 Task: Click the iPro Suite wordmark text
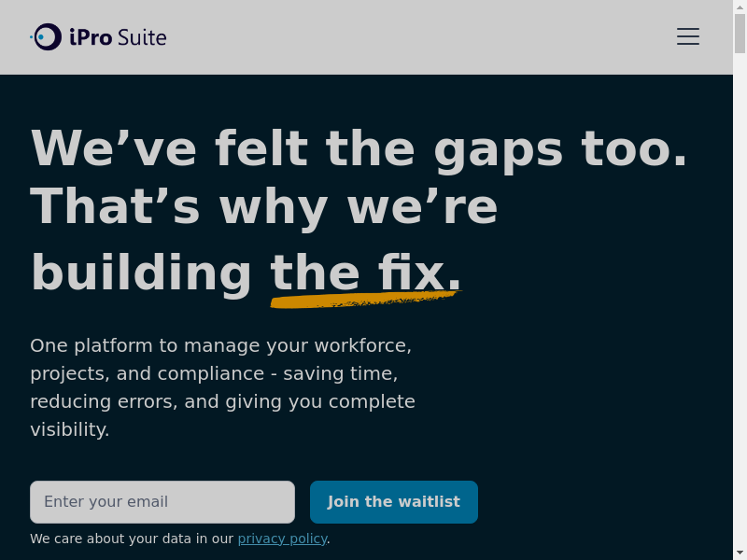pos(118,37)
